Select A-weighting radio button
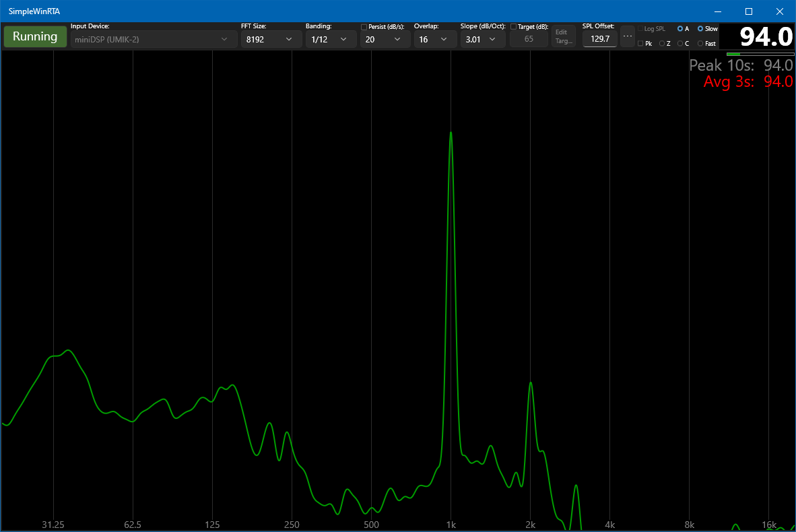 point(680,29)
